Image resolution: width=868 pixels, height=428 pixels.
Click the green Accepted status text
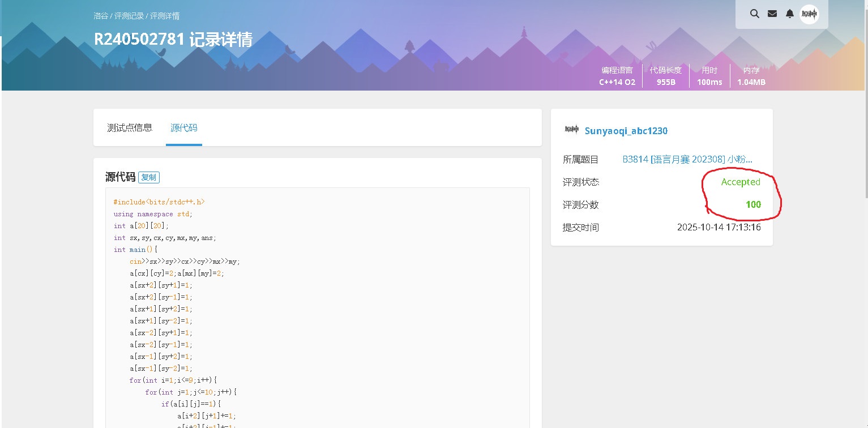click(x=740, y=182)
